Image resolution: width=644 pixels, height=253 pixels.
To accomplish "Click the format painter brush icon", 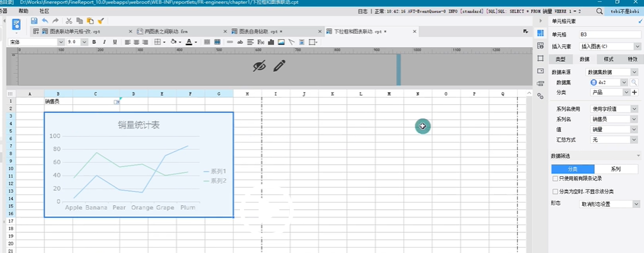I will click(101, 21).
